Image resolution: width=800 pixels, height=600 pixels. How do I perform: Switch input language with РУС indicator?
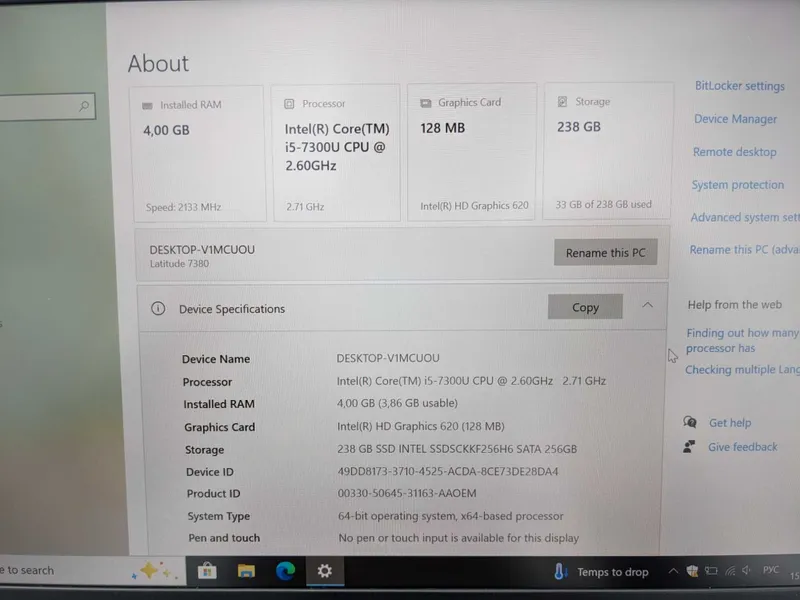click(771, 570)
